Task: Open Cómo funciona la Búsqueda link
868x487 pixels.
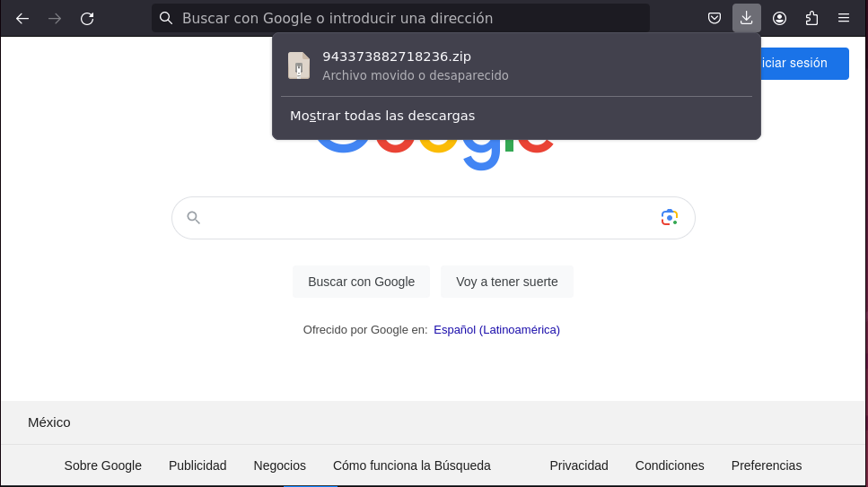Action: (412, 465)
